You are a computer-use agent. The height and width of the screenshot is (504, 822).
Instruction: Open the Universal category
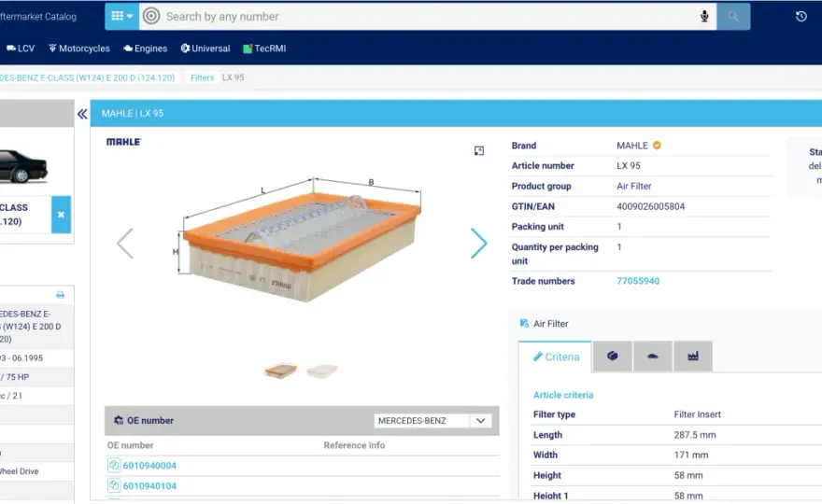(x=205, y=49)
